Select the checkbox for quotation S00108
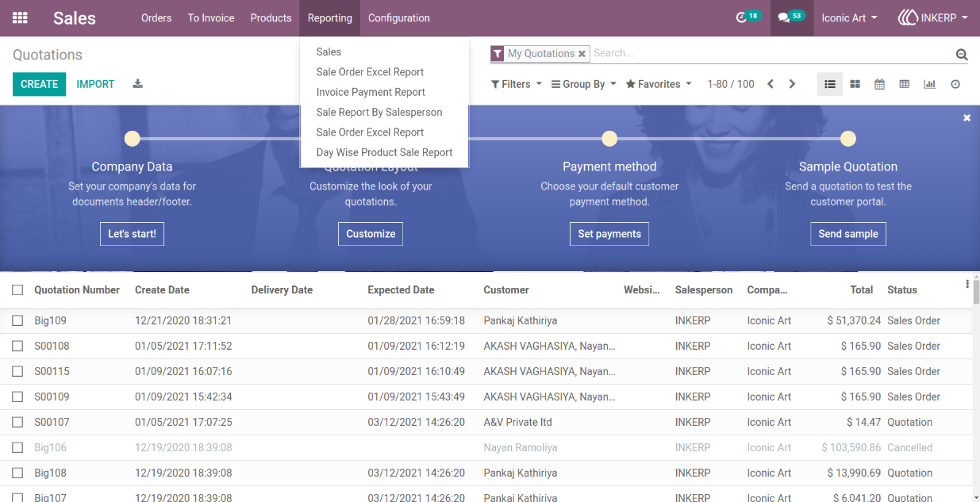Image resolution: width=980 pixels, height=502 pixels. coord(17,347)
